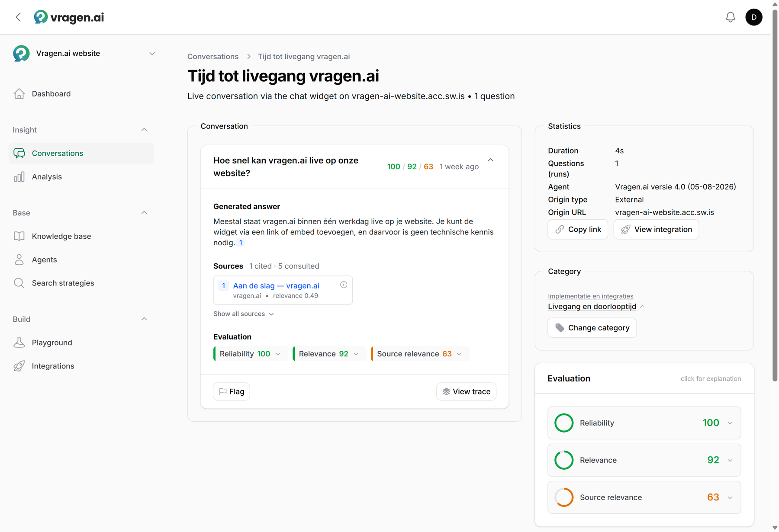This screenshot has width=779, height=532.
Task: Click the View trace button
Action: (466, 391)
